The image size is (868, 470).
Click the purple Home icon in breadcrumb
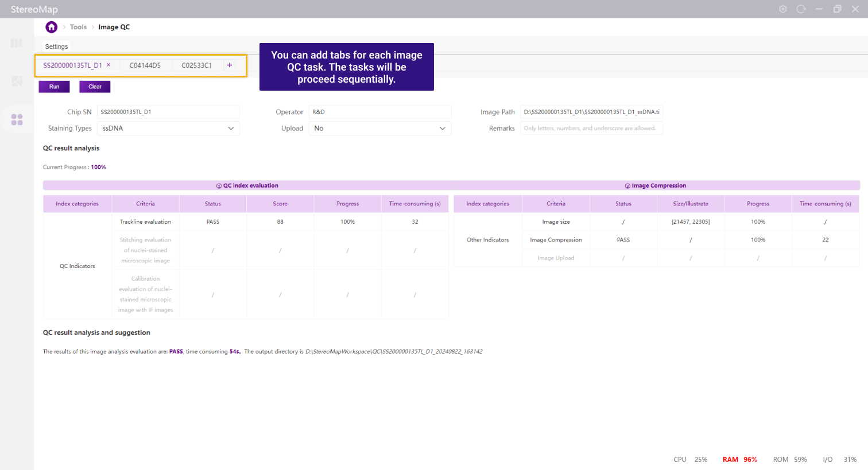(52, 27)
